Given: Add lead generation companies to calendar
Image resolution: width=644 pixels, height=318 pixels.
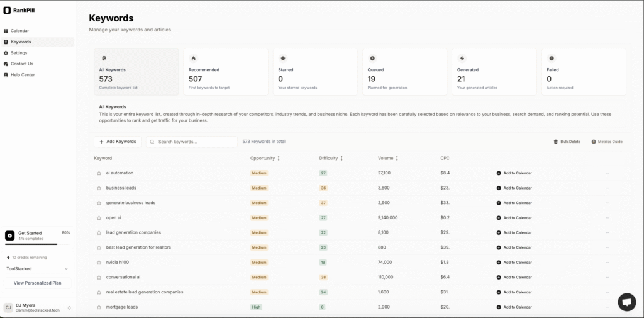Looking at the screenshot, I should click(514, 232).
